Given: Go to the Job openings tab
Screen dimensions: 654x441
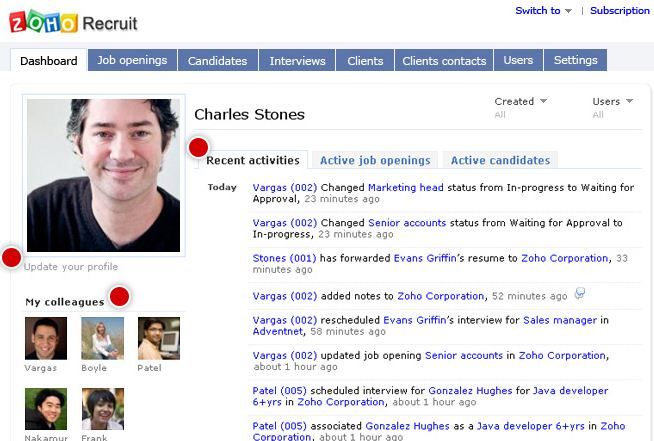Looking at the screenshot, I should click(132, 60).
